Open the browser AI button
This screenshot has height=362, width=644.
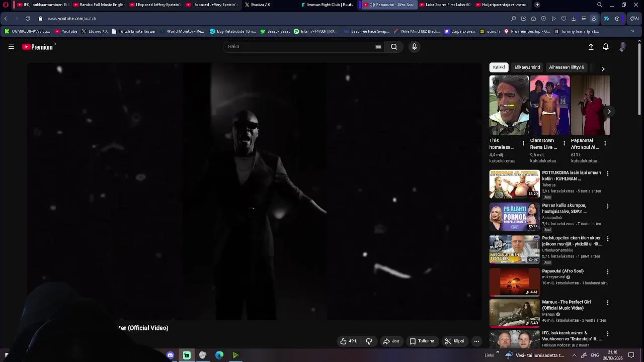click(x=634, y=19)
